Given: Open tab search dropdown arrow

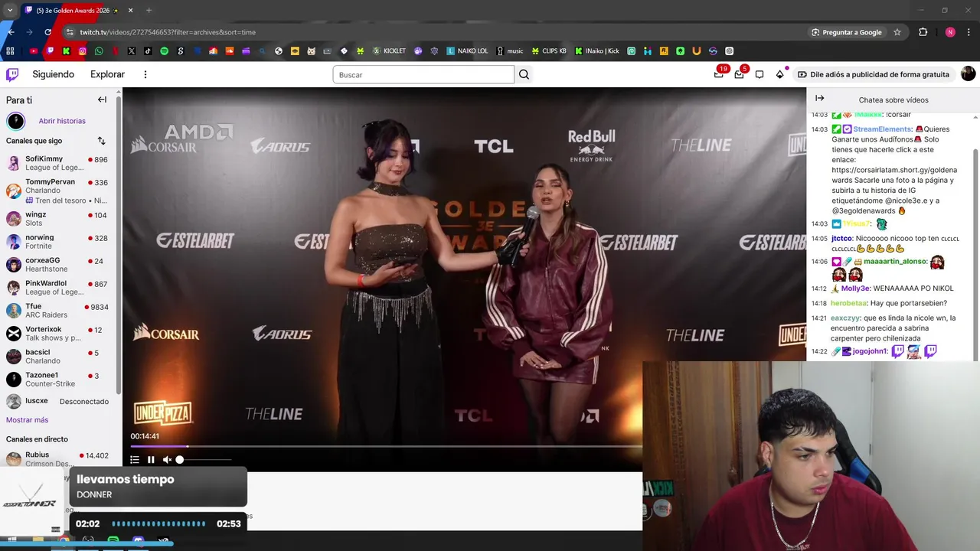Looking at the screenshot, I should coord(9,11).
